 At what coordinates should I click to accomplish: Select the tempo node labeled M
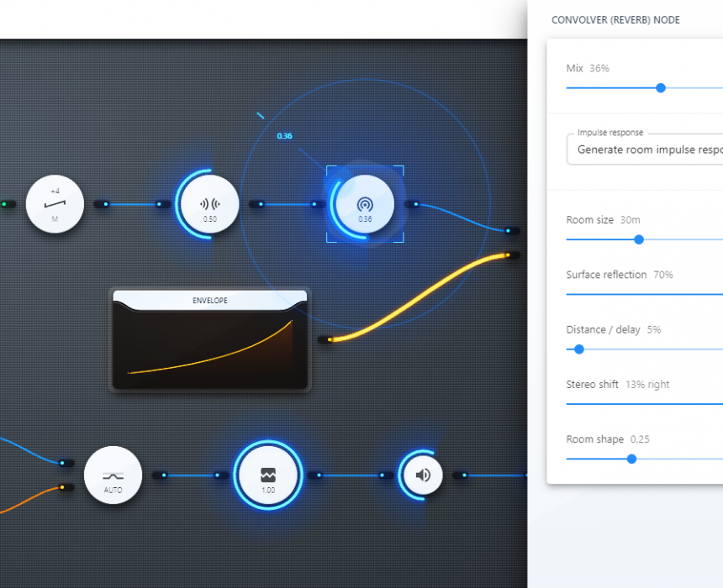[x=55, y=203]
